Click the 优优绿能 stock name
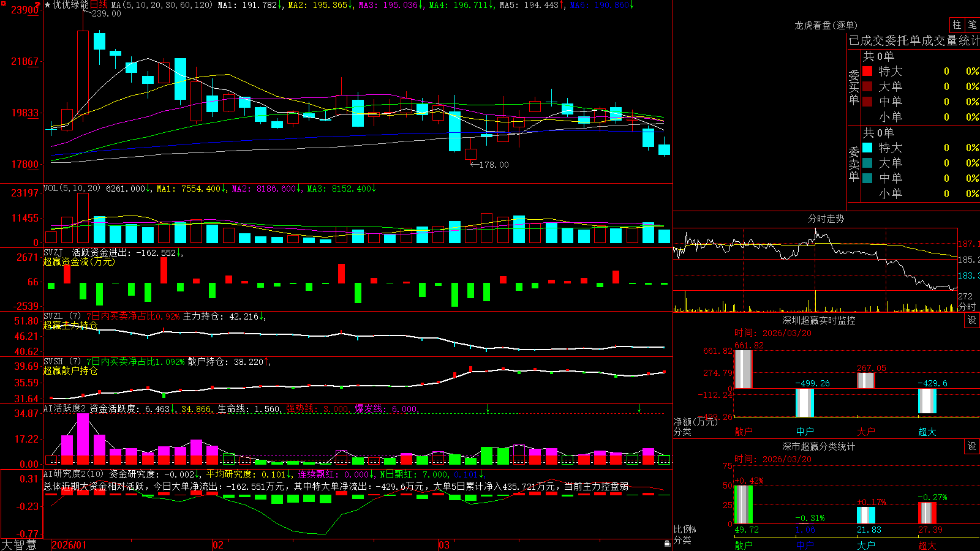Image resolution: width=980 pixels, height=551 pixels. click(70, 5)
